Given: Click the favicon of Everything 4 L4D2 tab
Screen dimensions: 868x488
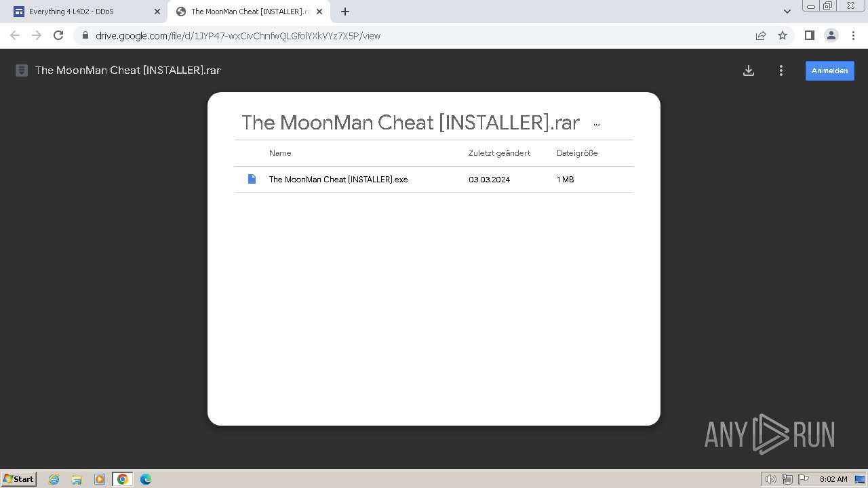Looking at the screenshot, I should pos(19,12).
